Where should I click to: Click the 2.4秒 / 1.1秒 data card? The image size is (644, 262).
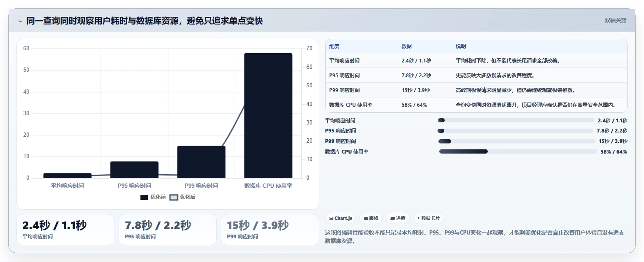click(x=65, y=230)
